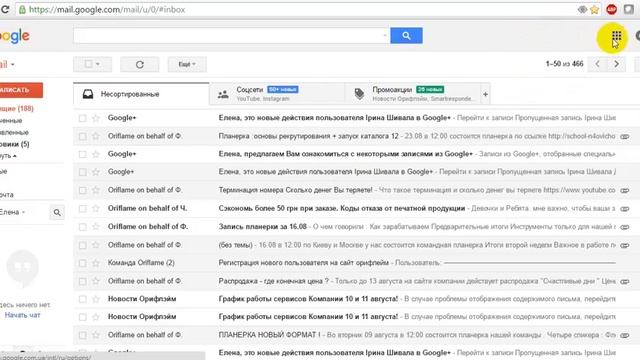
Task: Open search options arrow in search box
Action: tap(385, 36)
